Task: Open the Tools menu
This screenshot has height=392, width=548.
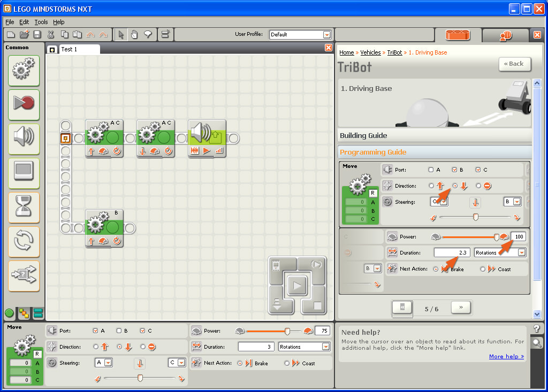Action: [41, 22]
